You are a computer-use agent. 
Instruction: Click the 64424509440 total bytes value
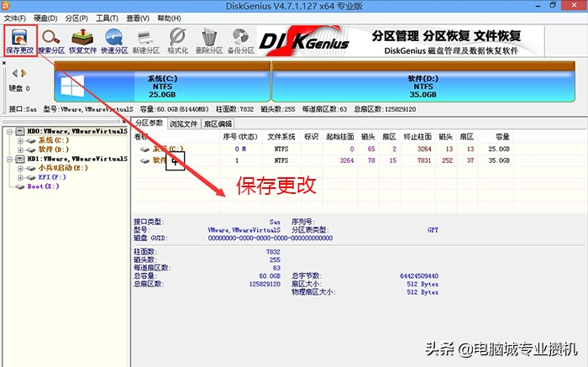tap(419, 276)
